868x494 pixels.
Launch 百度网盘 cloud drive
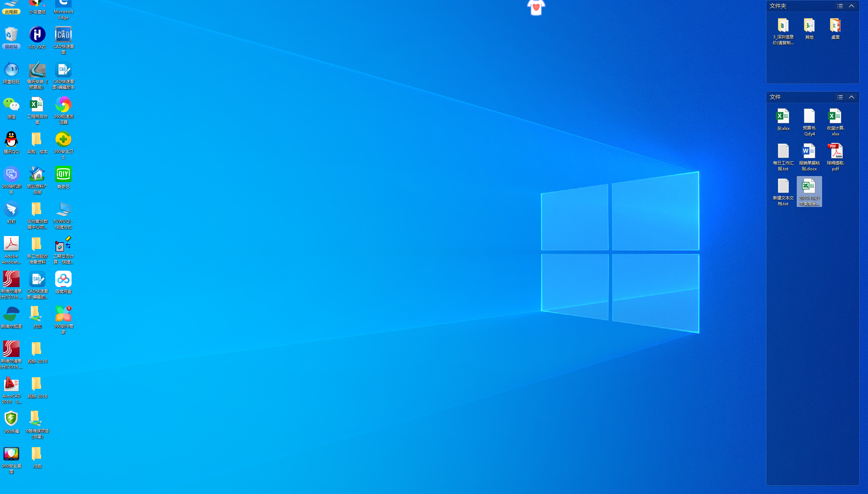[x=63, y=279]
